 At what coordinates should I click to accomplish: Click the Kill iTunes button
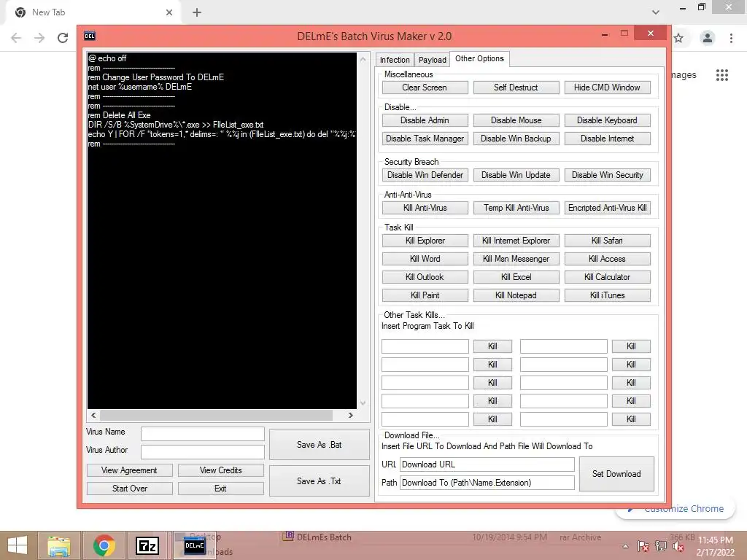(607, 295)
